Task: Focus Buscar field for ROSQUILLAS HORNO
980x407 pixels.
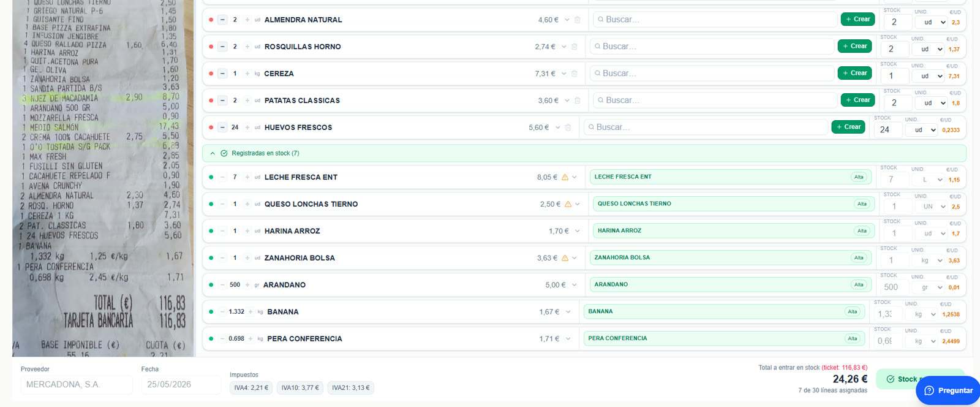Action: (x=712, y=47)
